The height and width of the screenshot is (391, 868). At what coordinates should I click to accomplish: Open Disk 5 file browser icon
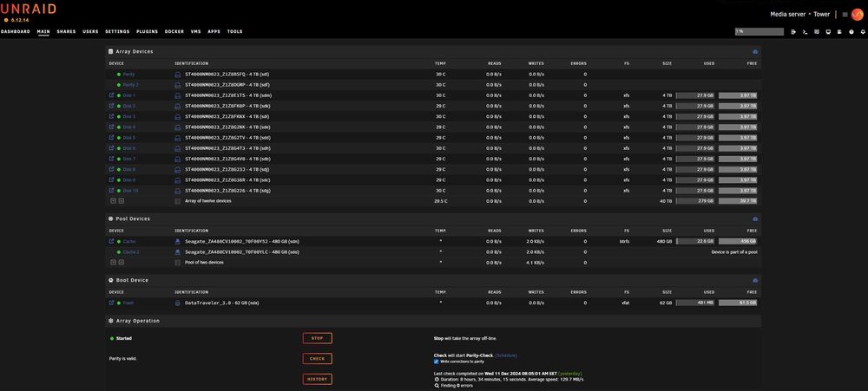click(x=111, y=137)
